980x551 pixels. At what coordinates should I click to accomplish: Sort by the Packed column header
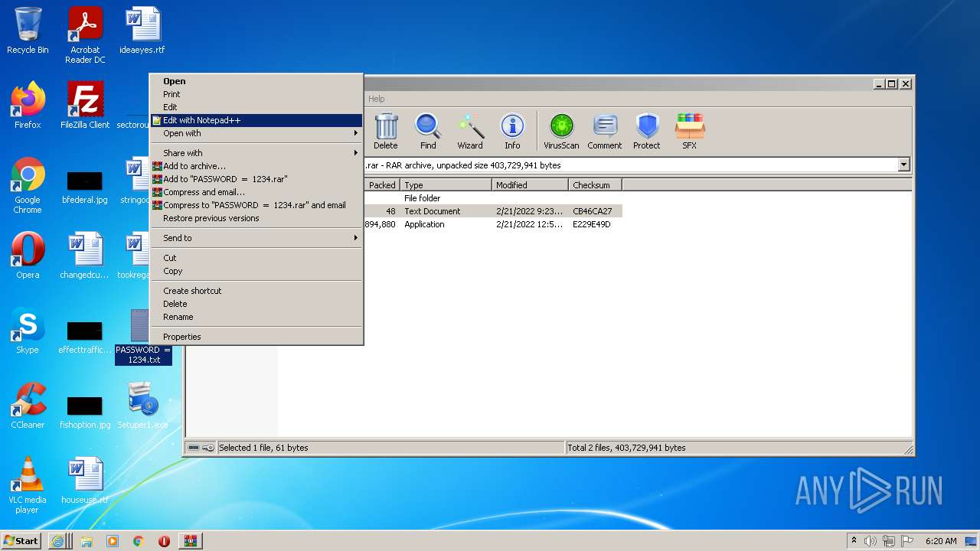coord(381,185)
